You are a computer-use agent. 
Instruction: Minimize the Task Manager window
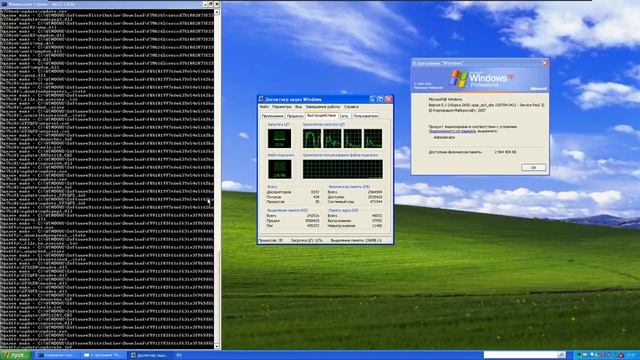(373, 99)
